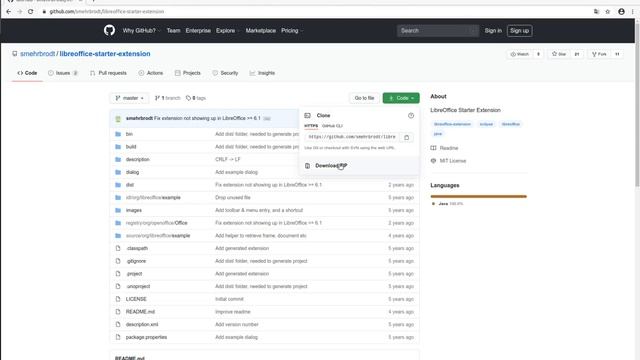The image size is (640, 360).
Task: Click the file icon beside LICENSE
Action: coord(118,299)
